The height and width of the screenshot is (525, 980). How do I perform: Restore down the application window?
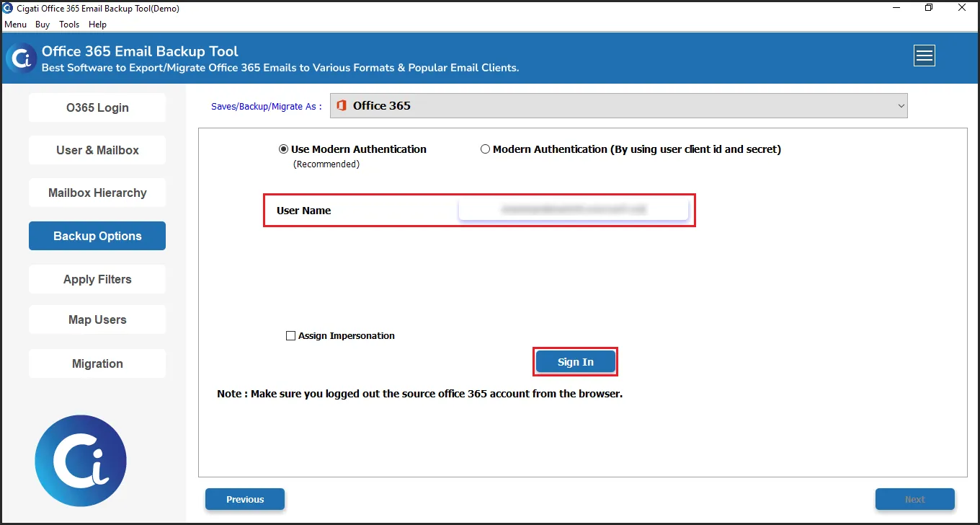click(929, 8)
